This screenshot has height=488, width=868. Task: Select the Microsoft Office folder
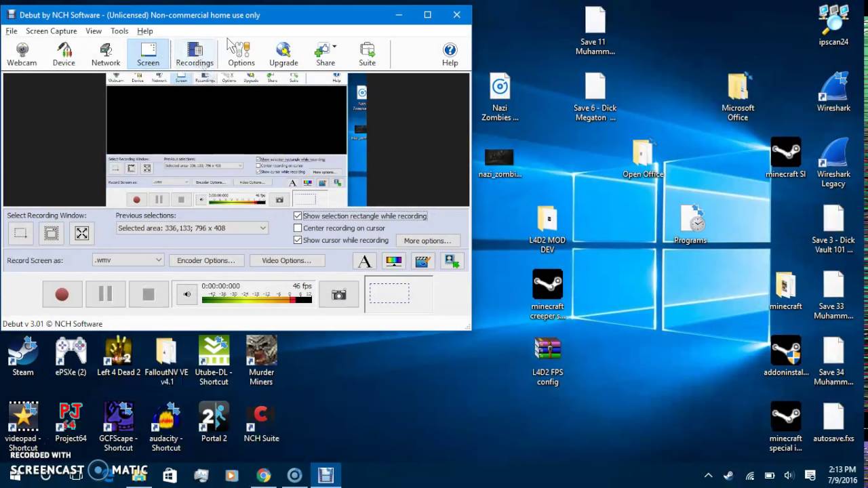coord(738,97)
